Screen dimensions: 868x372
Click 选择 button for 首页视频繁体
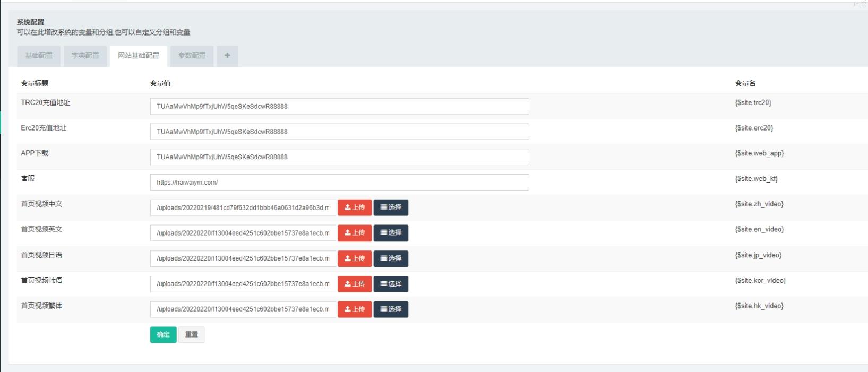click(391, 309)
